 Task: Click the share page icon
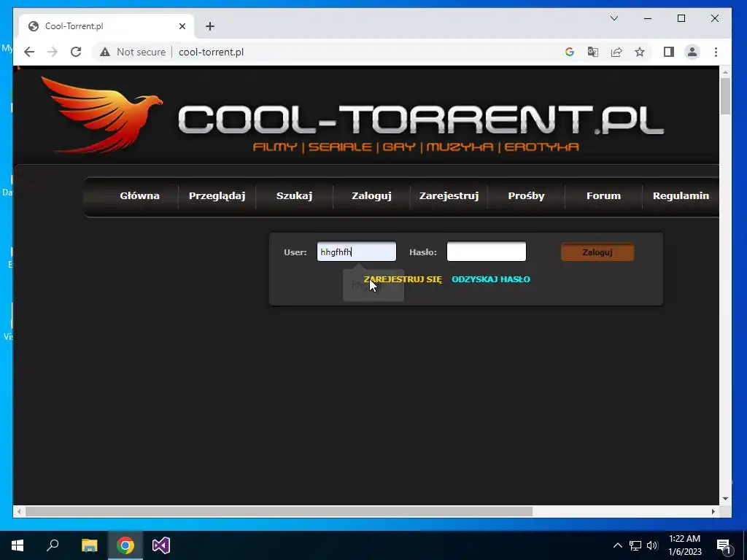pos(616,52)
